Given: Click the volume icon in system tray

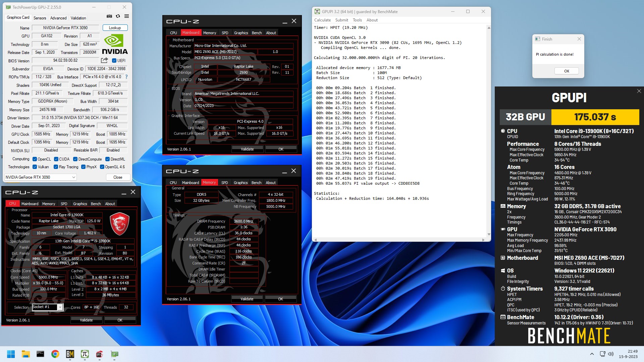Looking at the screenshot, I should click(611, 354).
